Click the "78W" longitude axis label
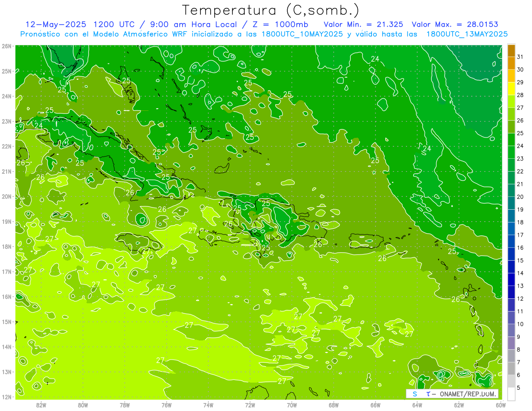532x411 pixels. [x=125, y=404]
